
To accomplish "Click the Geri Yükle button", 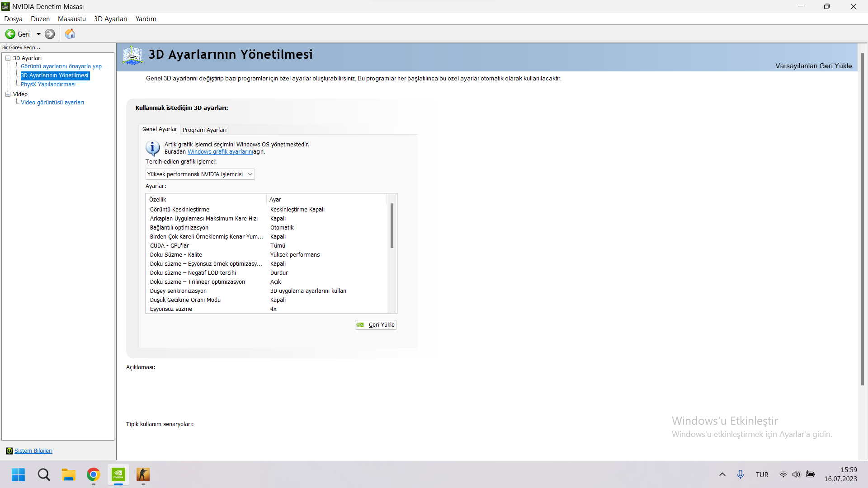I will pyautogui.click(x=376, y=325).
